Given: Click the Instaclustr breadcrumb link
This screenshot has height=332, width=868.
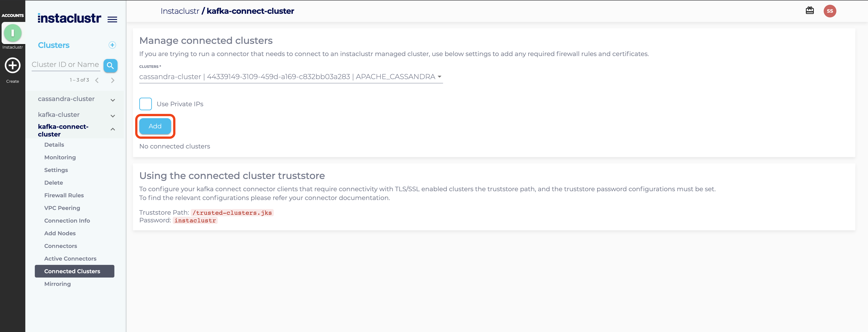Looking at the screenshot, I should click(x=180, y=11).
